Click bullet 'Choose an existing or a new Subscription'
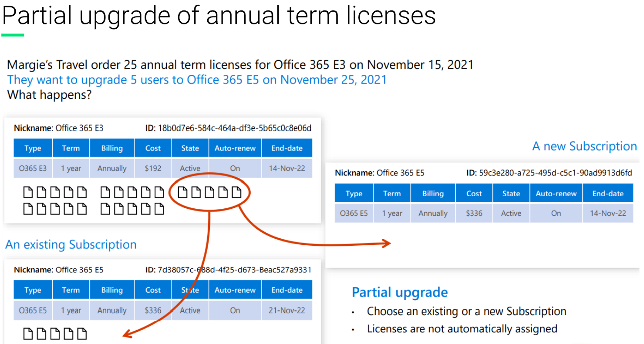This screenshot has width=644, height=344. click(x=467, y=311)
